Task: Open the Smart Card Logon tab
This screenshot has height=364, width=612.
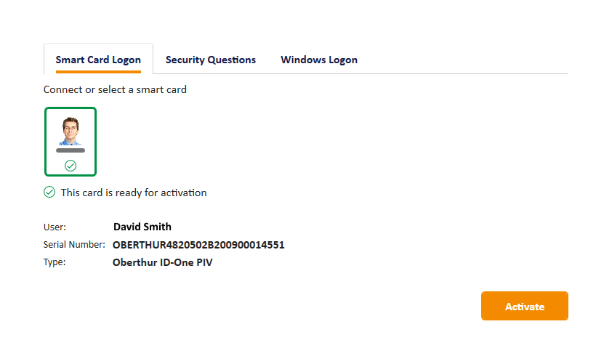Action: click(98, 60)
